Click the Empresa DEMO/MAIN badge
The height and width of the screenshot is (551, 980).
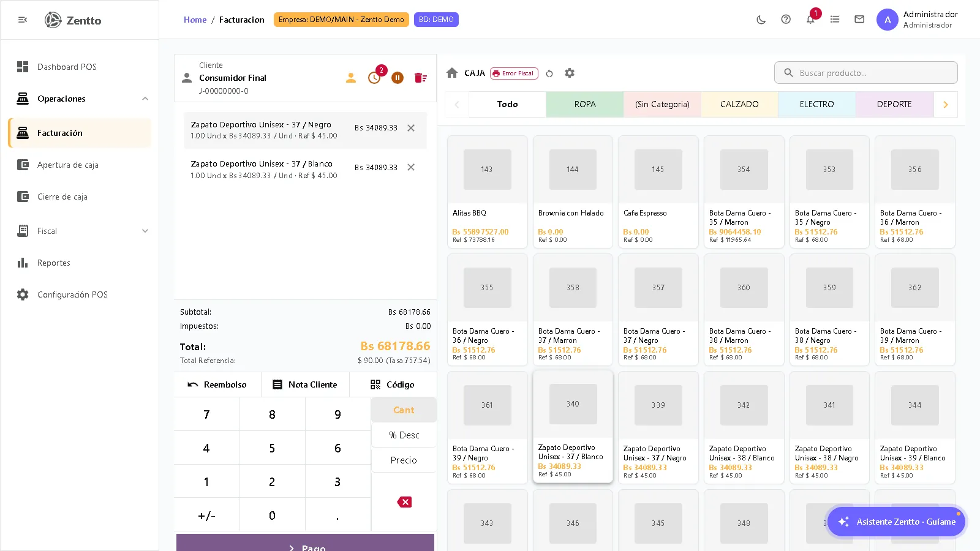pyautogui.click(x=341, y=20)
